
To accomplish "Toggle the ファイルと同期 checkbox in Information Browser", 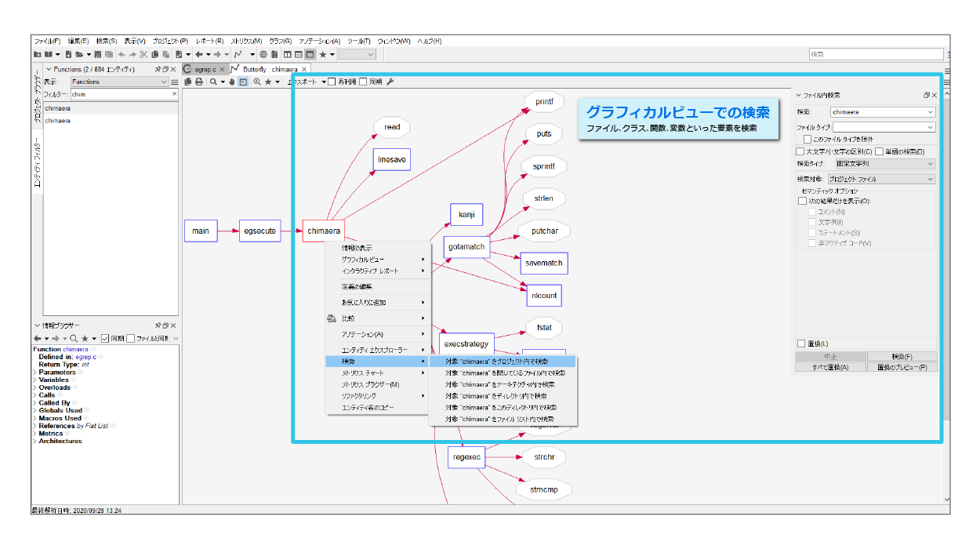I will (x=131, y=338).
